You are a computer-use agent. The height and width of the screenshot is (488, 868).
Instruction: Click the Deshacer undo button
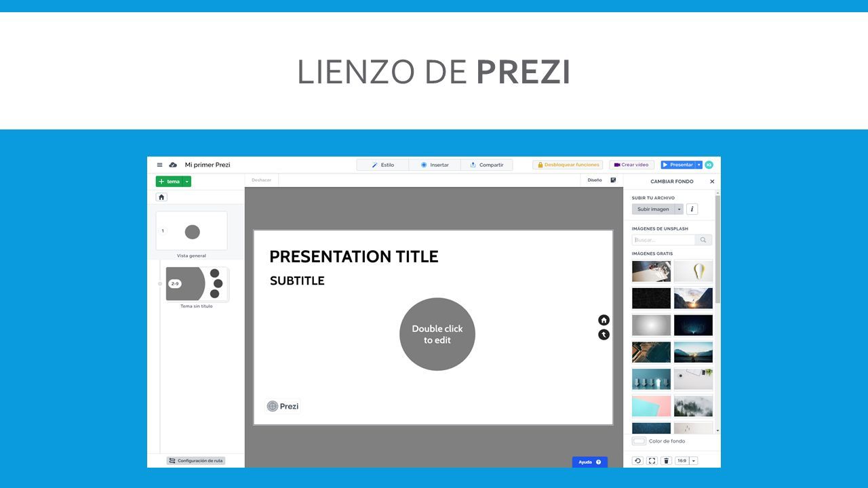pyautogui.click(x=261, y=180)
